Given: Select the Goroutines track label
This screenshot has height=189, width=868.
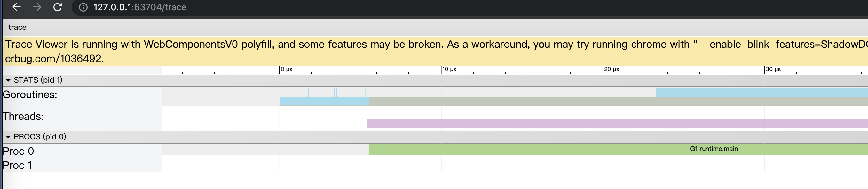Looking at the screenshot, I should (30, 94).
